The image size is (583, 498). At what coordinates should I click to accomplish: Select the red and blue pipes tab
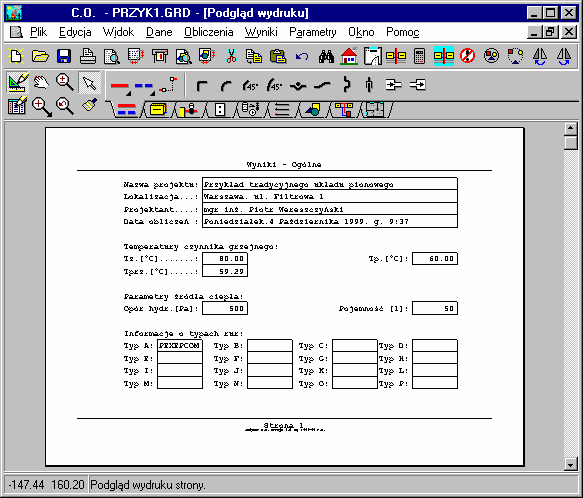(x=126, y=110)
